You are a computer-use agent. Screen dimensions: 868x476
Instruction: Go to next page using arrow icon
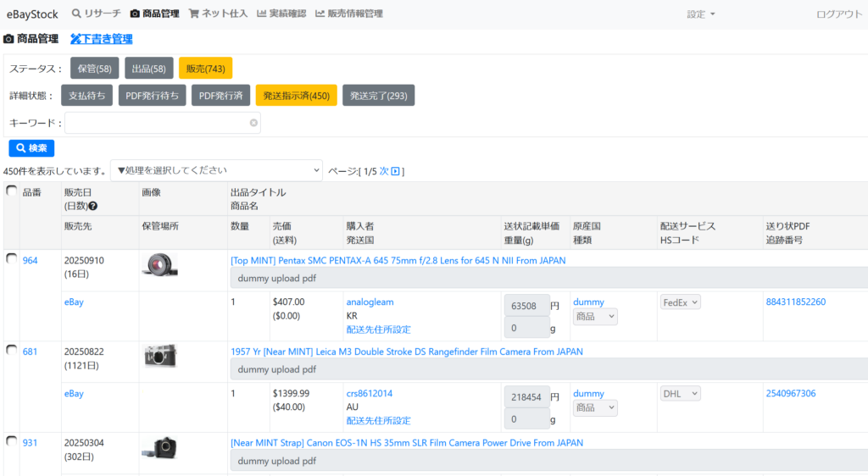[x=395, y=171]
